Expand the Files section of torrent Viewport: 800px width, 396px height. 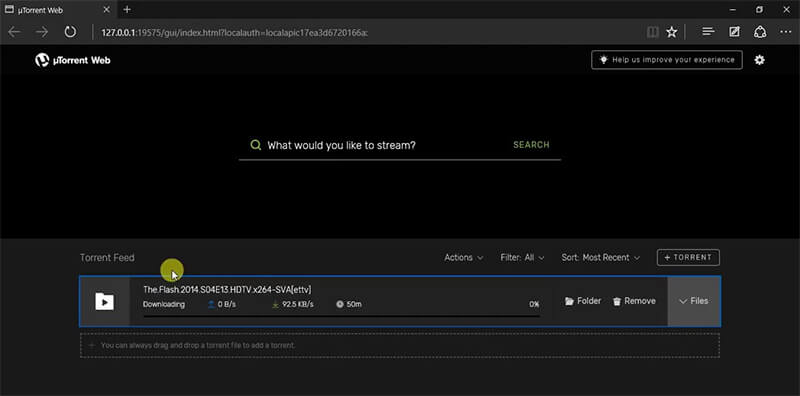coord(694,301)
